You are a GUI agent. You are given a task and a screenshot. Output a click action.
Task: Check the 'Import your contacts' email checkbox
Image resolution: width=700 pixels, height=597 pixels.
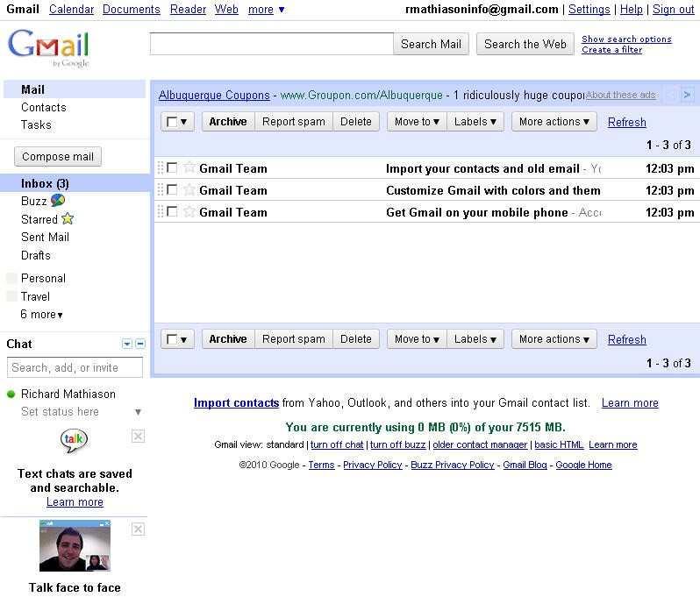[172, 168]
